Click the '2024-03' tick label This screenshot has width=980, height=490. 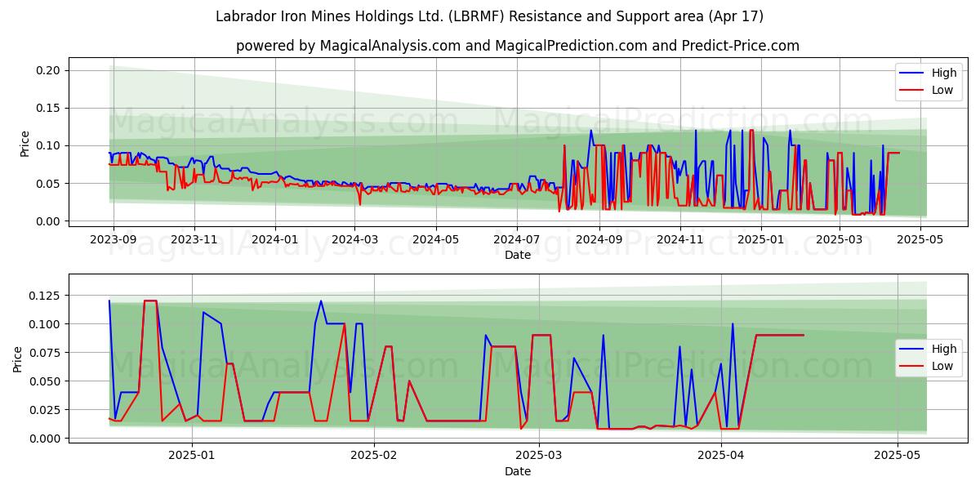354,239
